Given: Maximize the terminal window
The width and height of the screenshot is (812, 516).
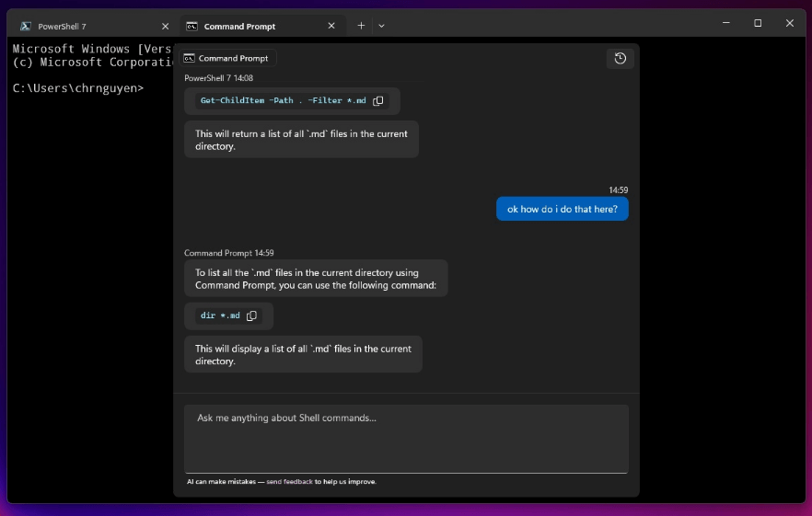Looking at the screenshot, I should point(758,23).
